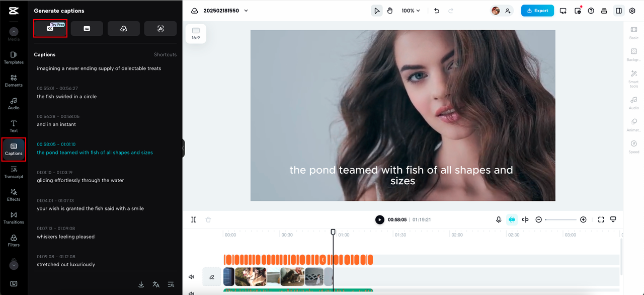Screen dimensions: 644x295
Task: Click the split clip icon
Action: tap(194, 219)
